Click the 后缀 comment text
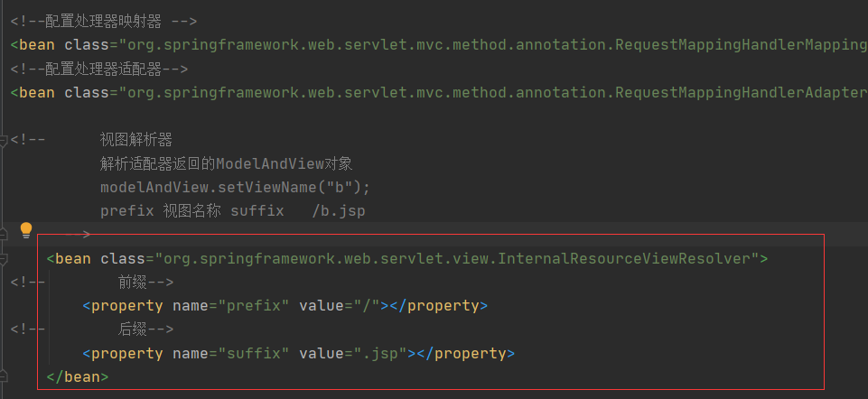Image resolution: width=868 pixels, height=399 pixels. click(132, 329)
